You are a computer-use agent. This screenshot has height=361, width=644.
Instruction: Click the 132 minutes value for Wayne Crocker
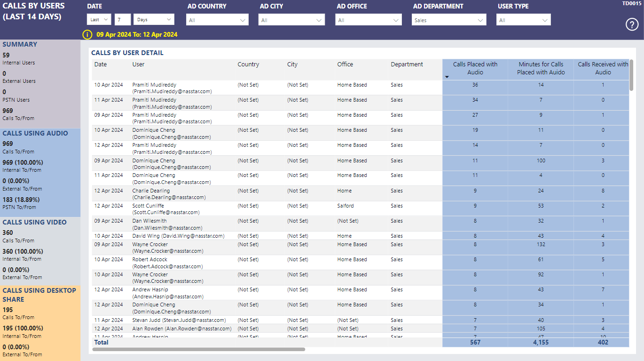[541, 244]
